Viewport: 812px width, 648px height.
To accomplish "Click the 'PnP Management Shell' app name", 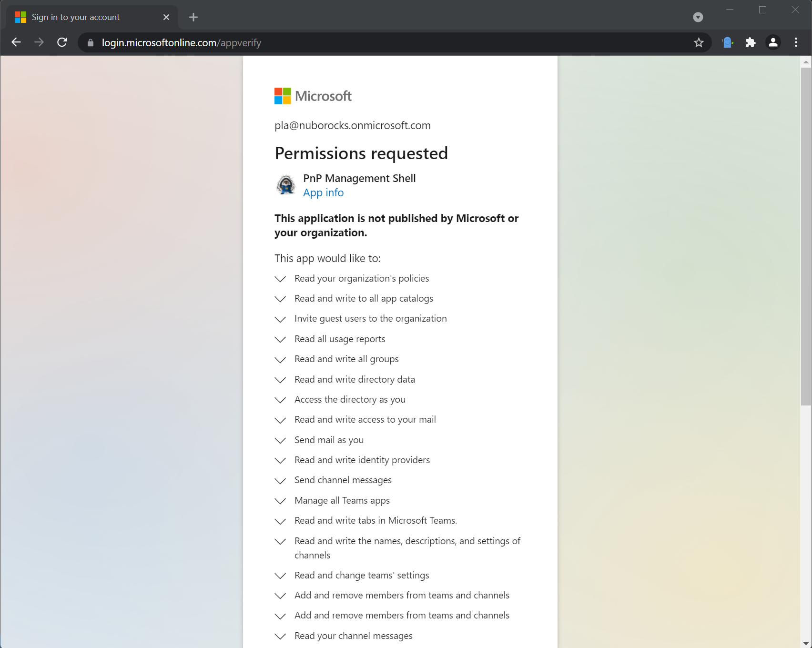I will coord(359,178).
